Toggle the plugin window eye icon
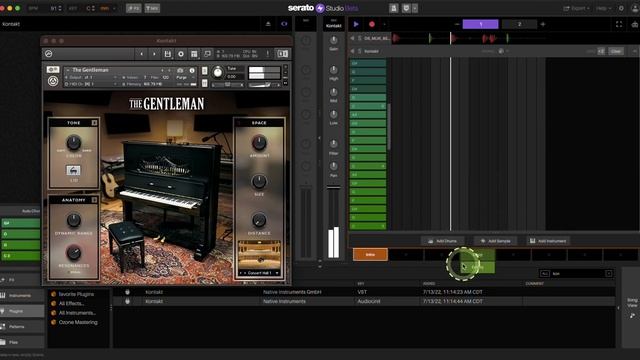640x360 pixels. click(284, 24)
